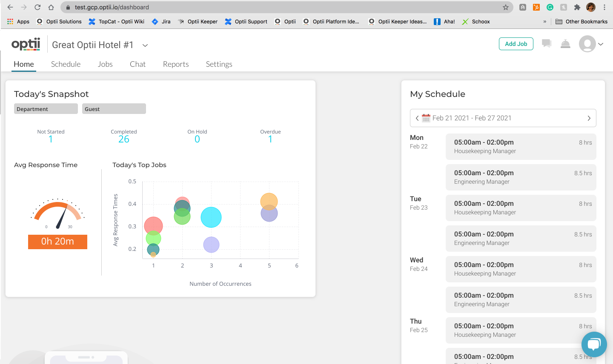The image size is (613, 364).
Task: Open the Chat tab
Action: pyautogui.click(x=137, y=64)
